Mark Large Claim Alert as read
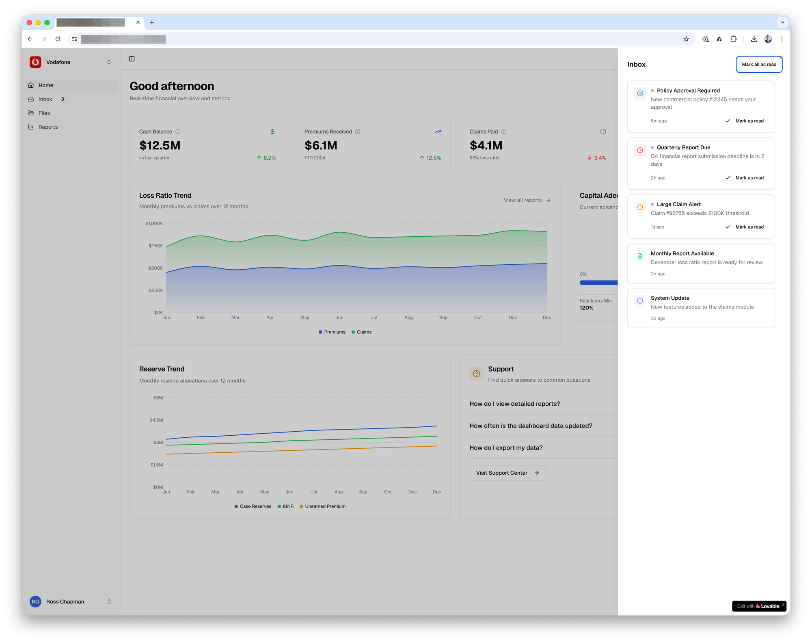This screenshot has height=644, width=812. (745, 227)
